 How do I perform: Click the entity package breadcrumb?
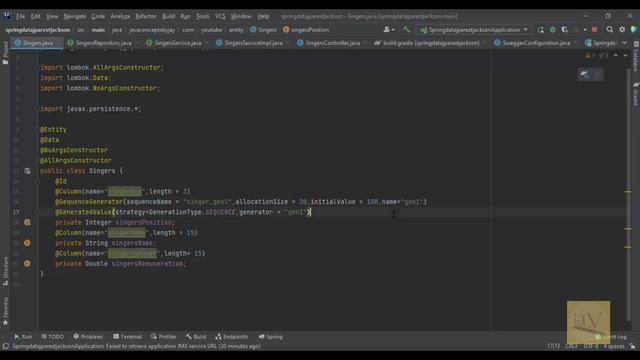coord(236,30)
